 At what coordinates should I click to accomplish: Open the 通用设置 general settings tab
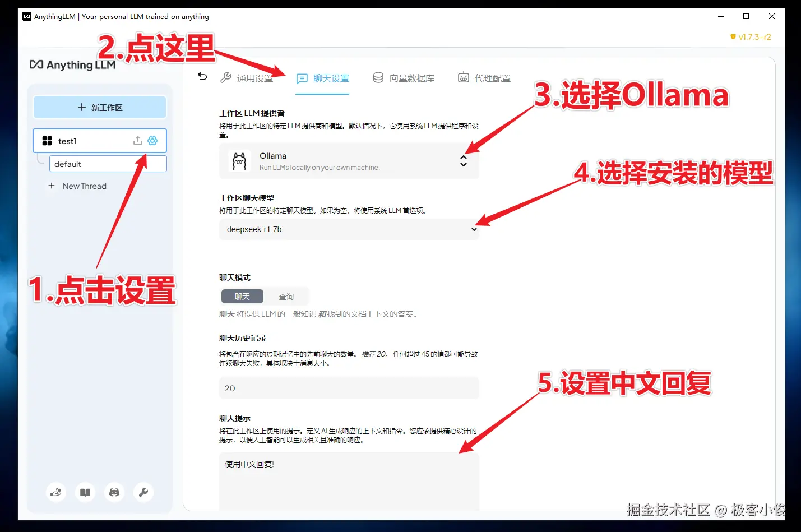[247, 78]
